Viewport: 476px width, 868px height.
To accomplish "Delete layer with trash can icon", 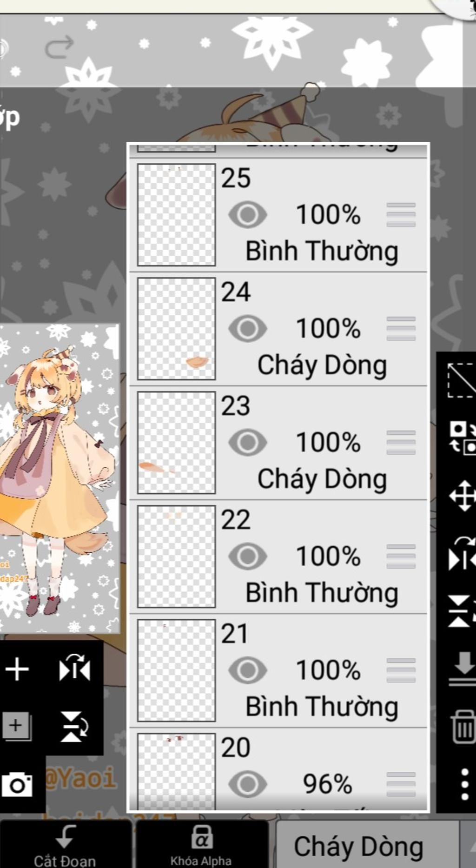I will point(463,726).
